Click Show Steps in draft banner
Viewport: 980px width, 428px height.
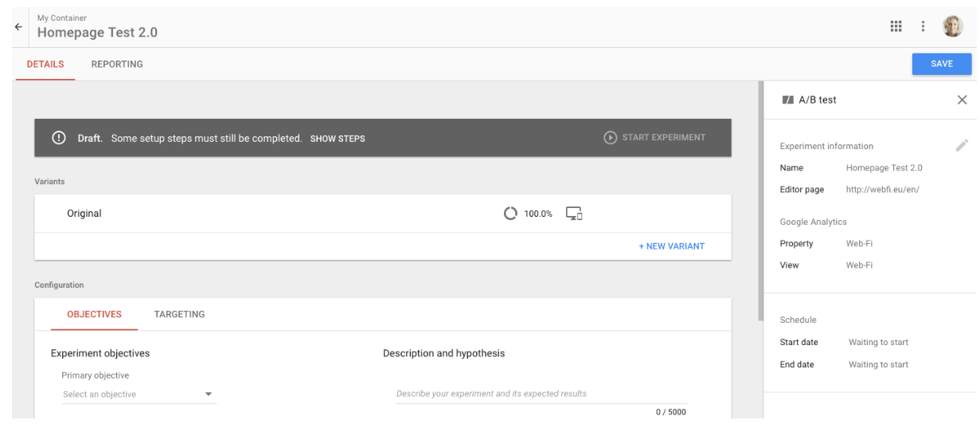pyautogui.click(x=338, y=139)
